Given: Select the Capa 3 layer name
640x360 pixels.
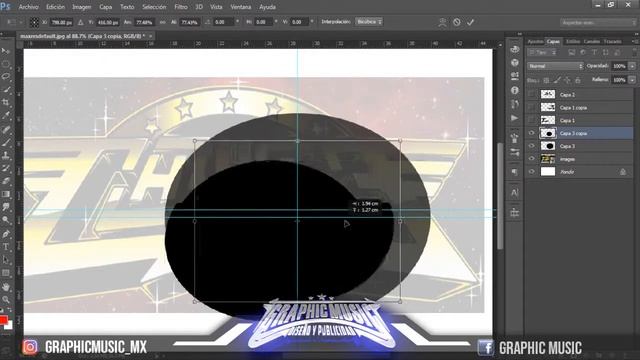Looking at the screenshot, I should point(567,146).
